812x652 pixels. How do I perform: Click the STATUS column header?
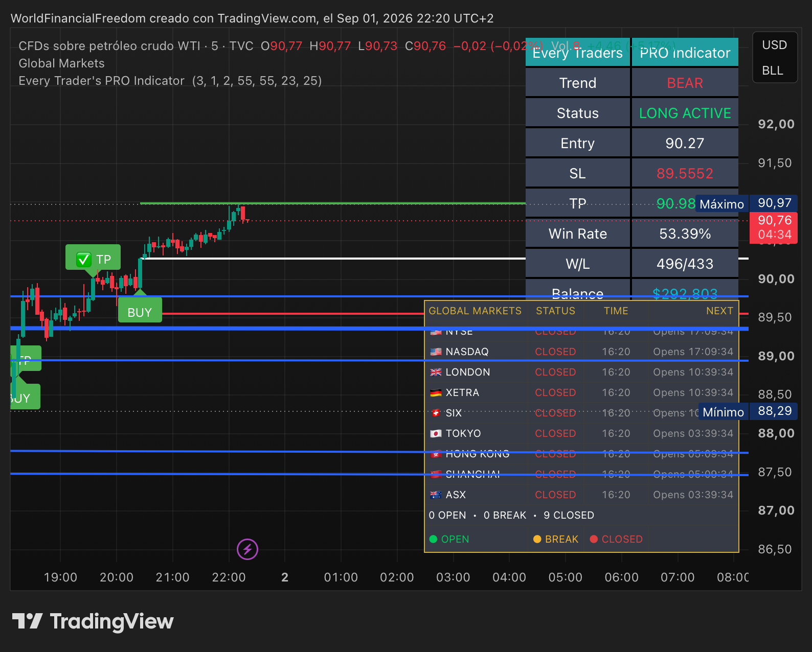point(555,311)
